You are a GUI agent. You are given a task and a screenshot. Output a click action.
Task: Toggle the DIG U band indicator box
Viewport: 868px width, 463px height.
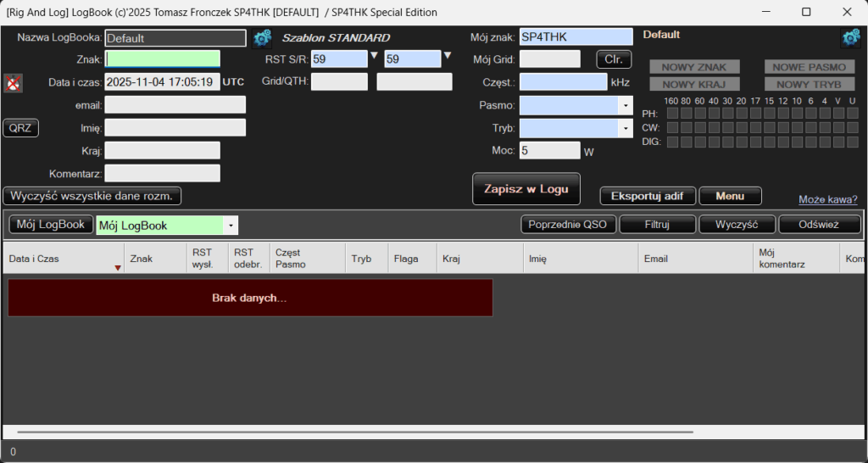click(x=852, y=142)
